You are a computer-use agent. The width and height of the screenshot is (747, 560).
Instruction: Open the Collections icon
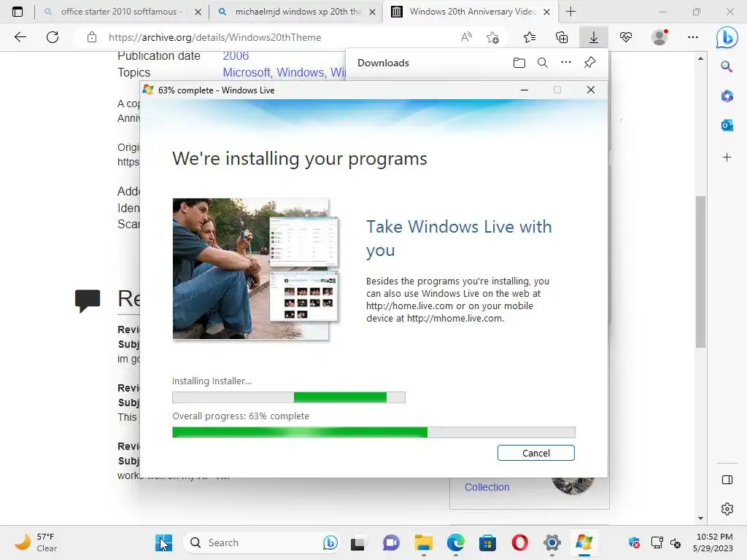point(562,37)
